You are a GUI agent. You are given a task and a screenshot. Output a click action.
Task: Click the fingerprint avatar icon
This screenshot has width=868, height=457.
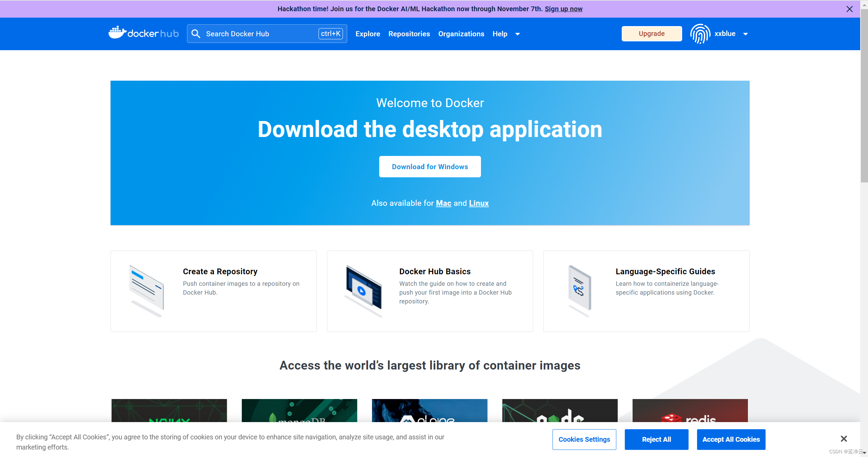pos(700,34)
